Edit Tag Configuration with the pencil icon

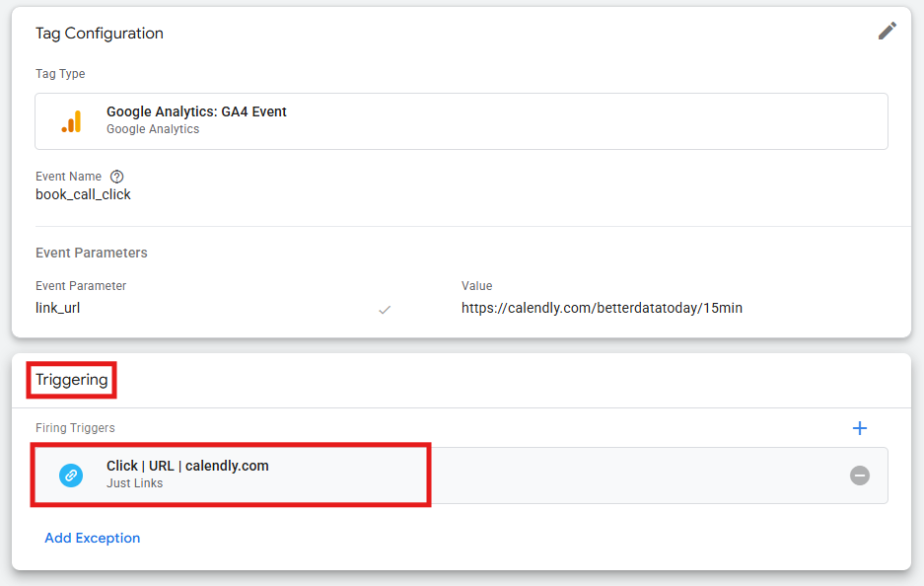point(887,32)
